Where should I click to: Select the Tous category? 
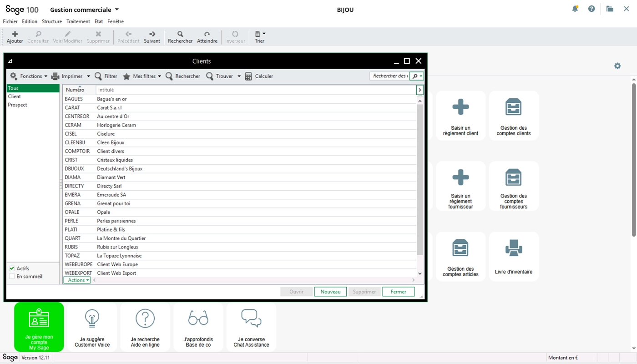point(33,88)
